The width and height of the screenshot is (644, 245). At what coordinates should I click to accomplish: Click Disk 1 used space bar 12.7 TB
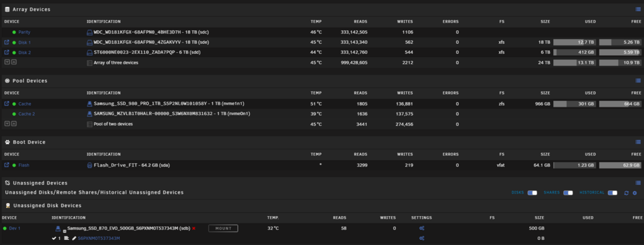(x=574, y=42)
